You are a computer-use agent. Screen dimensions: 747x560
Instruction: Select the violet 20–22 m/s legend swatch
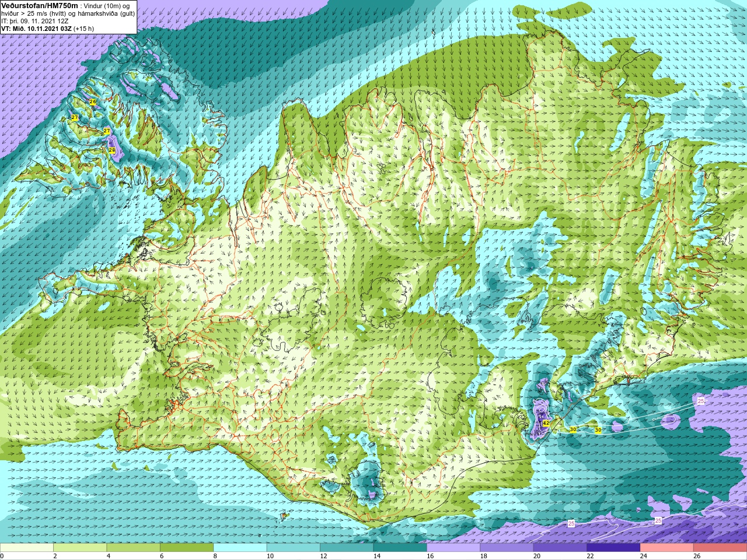(560, 548)
